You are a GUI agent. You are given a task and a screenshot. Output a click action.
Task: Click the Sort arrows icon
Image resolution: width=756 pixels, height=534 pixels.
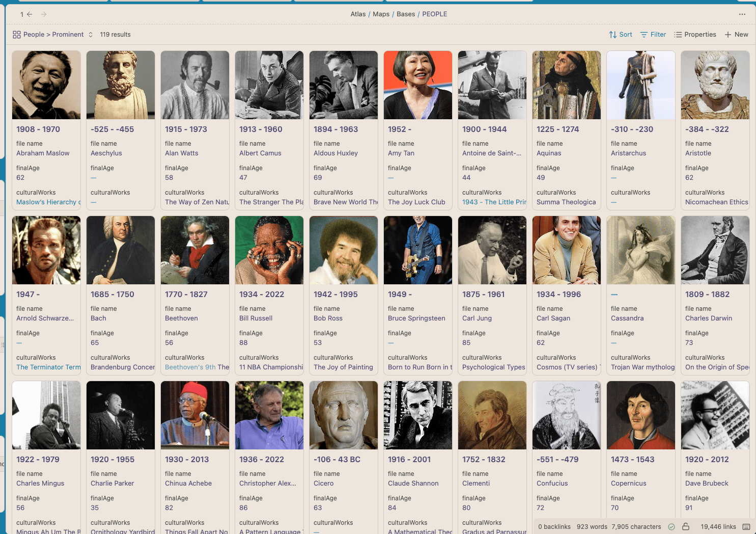613,35
